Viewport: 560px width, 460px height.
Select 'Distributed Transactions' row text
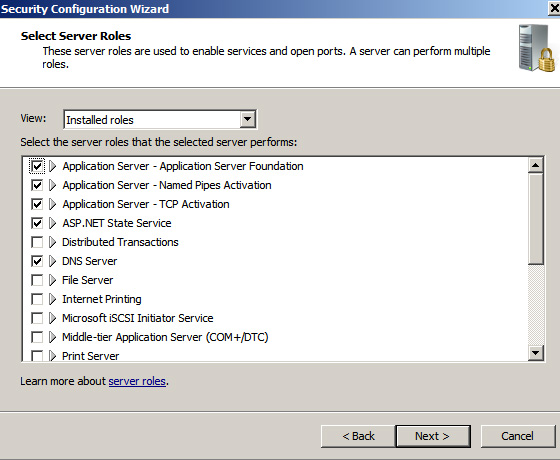click(120, 242)
